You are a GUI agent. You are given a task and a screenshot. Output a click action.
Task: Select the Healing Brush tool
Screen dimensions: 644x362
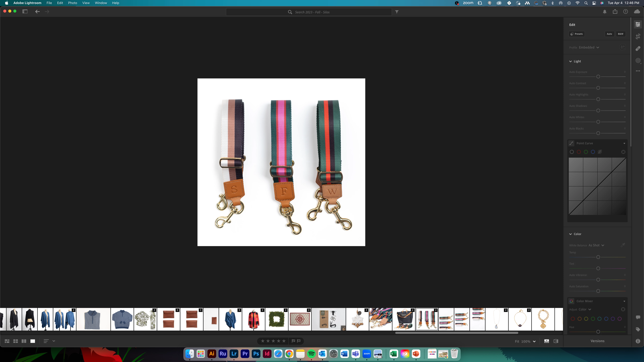(x=638, y=49)
